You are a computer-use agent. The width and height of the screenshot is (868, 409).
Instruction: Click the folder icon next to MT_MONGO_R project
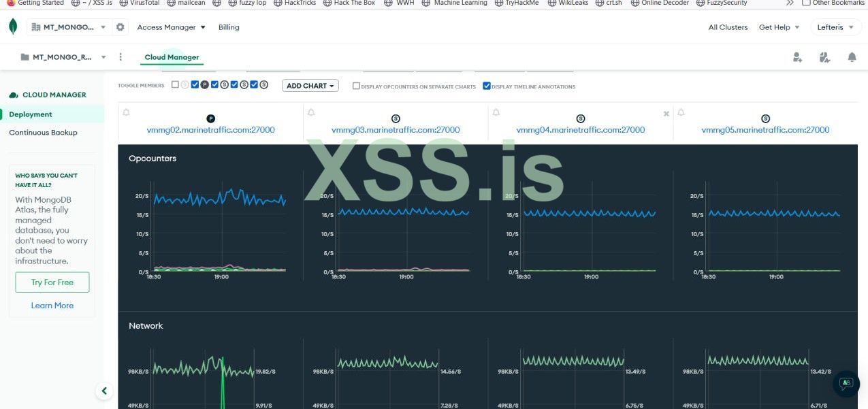coord(25,57)
